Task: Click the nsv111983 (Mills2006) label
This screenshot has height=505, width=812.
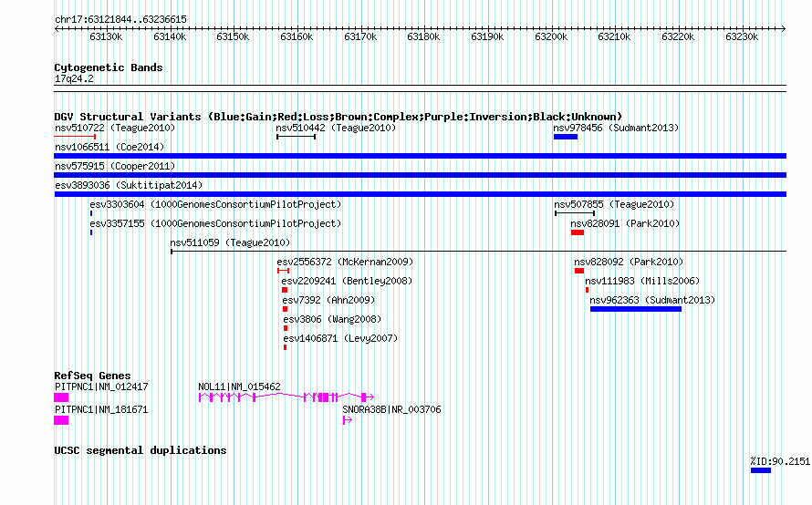Action: [x=642, y=281]
